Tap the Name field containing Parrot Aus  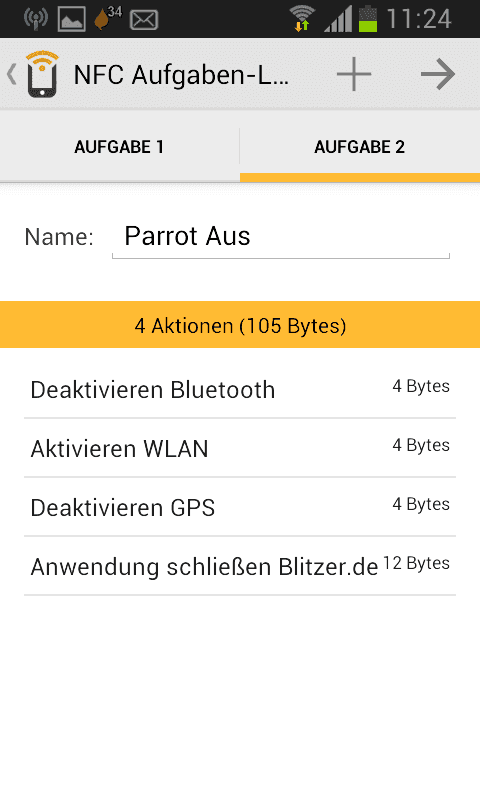click(281, 237)
